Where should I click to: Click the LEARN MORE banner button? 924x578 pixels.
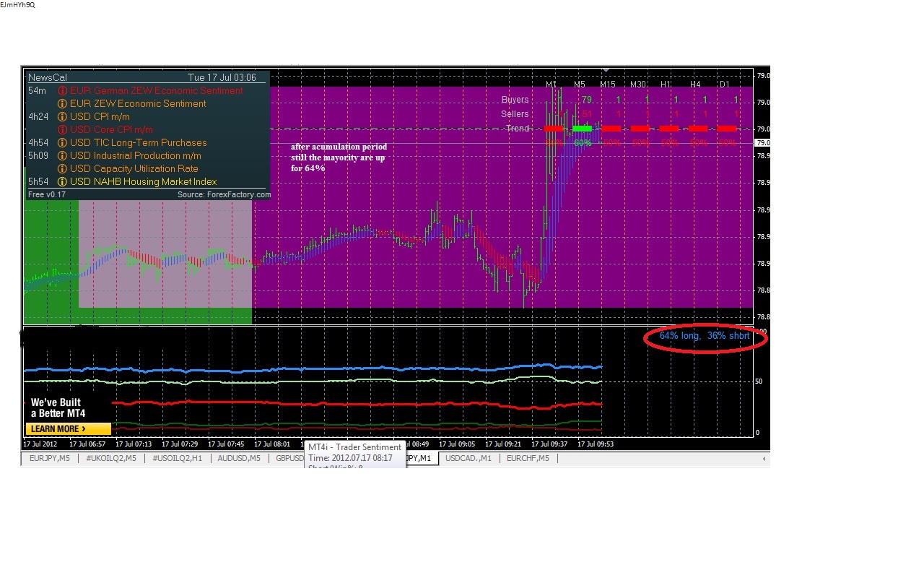pos(69,428)
